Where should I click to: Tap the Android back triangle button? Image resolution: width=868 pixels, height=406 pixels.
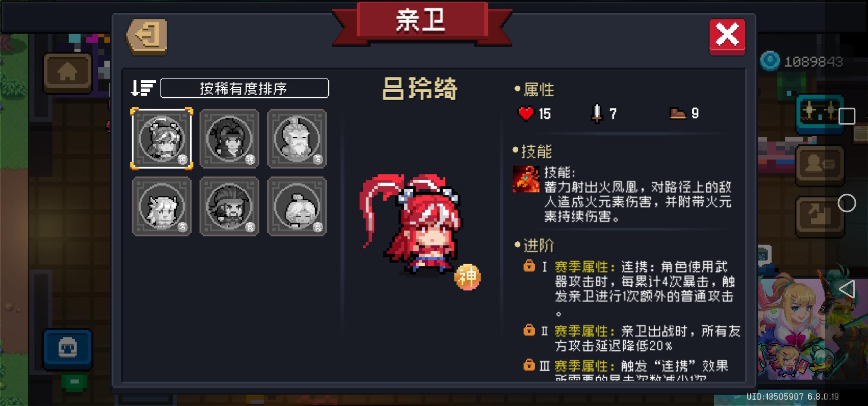(x=847, y=289)
